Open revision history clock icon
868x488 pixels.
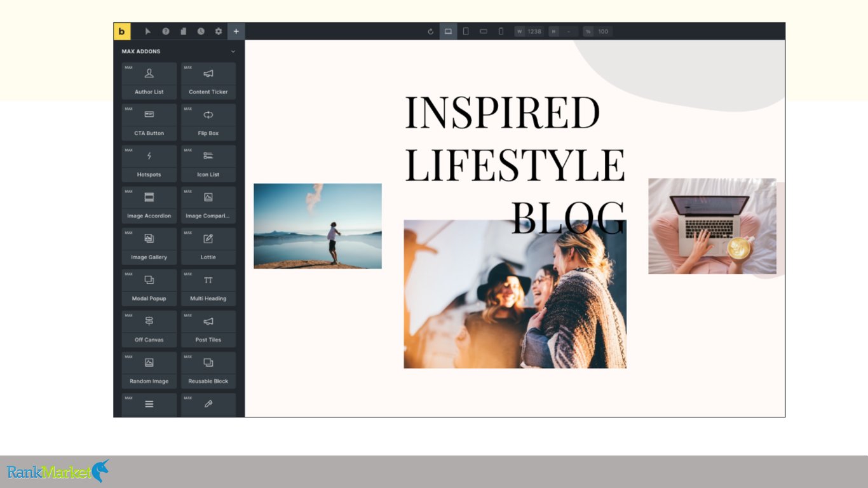(x=201, y=31)
